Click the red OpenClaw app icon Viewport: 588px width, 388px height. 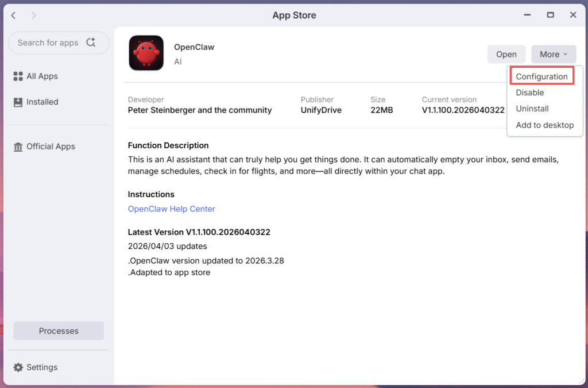(x=146, y=53)
